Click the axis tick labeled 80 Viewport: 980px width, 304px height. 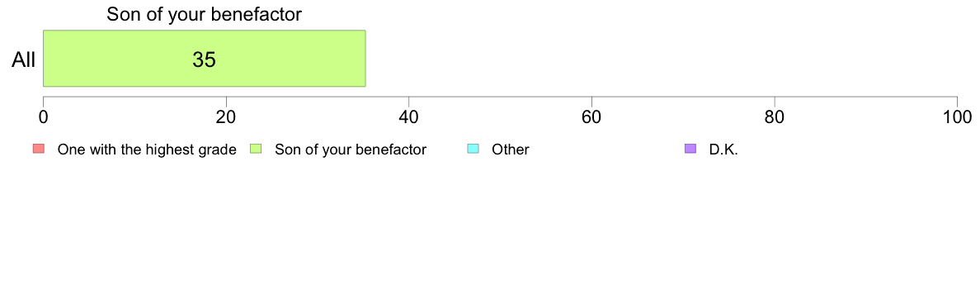pyautogui.click(x=775, y=117)
